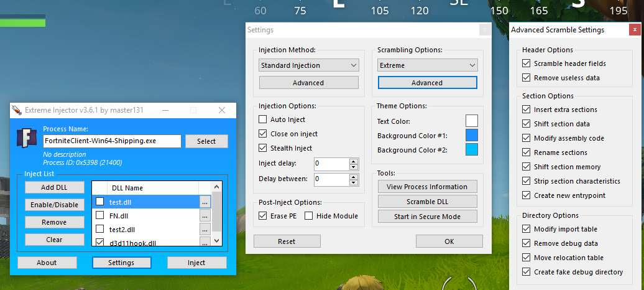
Task: Click the Fortnite process icon in Extreme Injector
Action: (26, 138)
